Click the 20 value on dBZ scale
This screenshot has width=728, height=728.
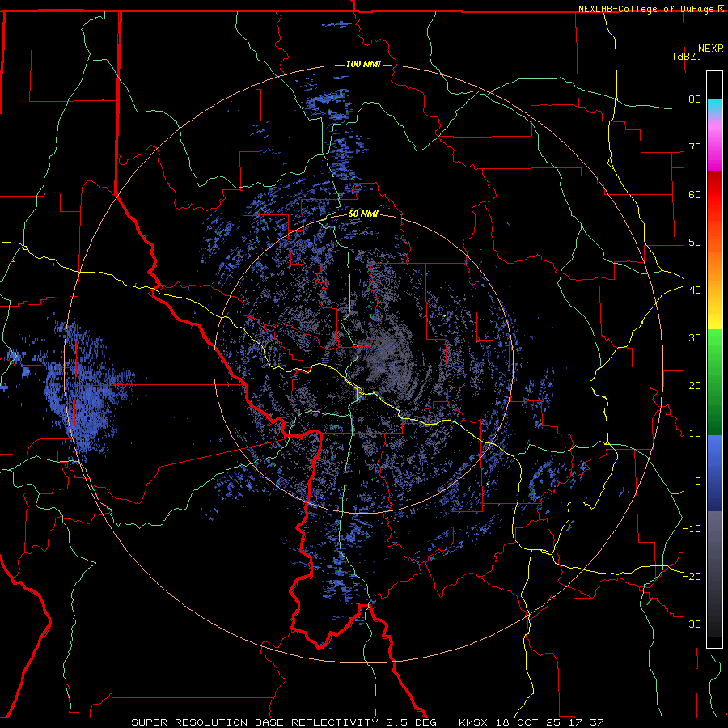coord(695,385)
